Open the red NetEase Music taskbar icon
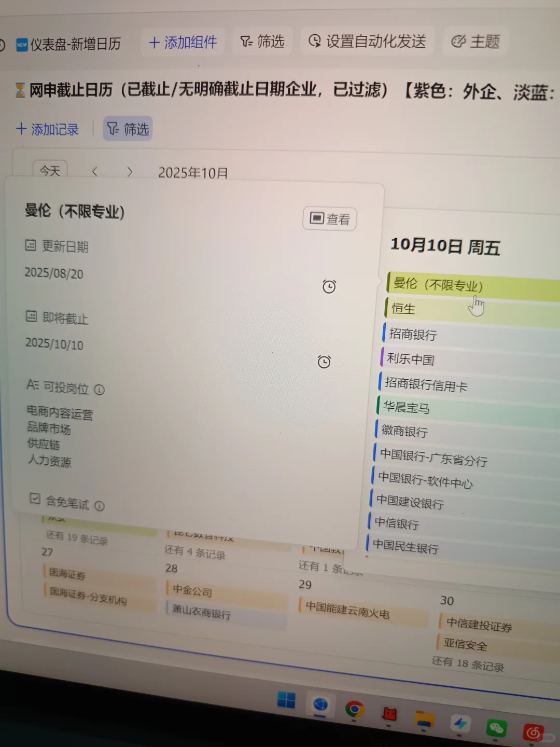 pyautogui.click(x=533, y=732)
